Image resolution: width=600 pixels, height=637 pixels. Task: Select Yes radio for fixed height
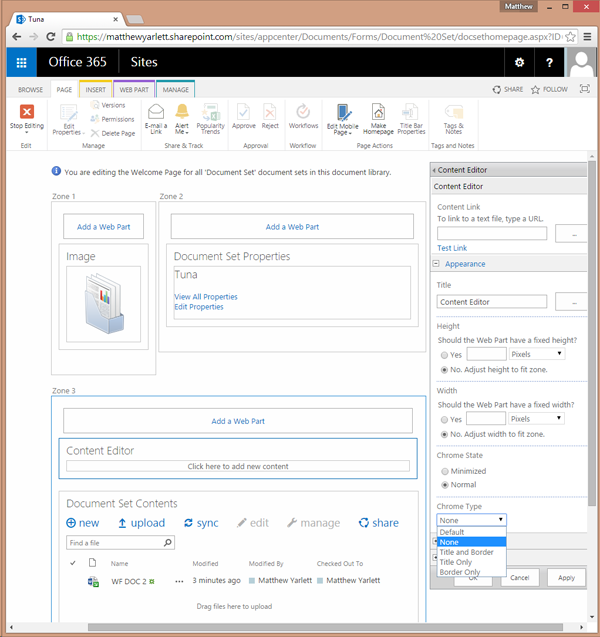click(444, 355)
